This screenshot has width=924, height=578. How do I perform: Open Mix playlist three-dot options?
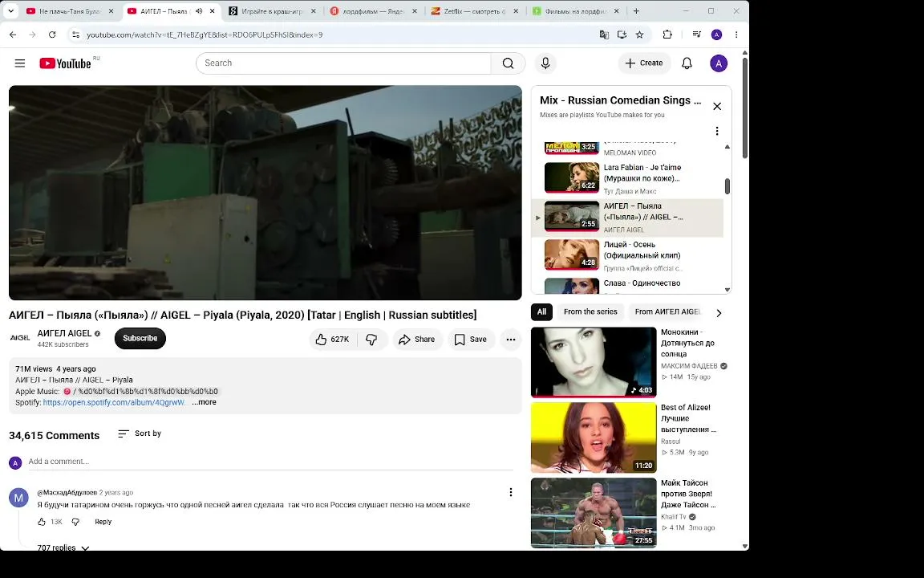pos(716,131)
